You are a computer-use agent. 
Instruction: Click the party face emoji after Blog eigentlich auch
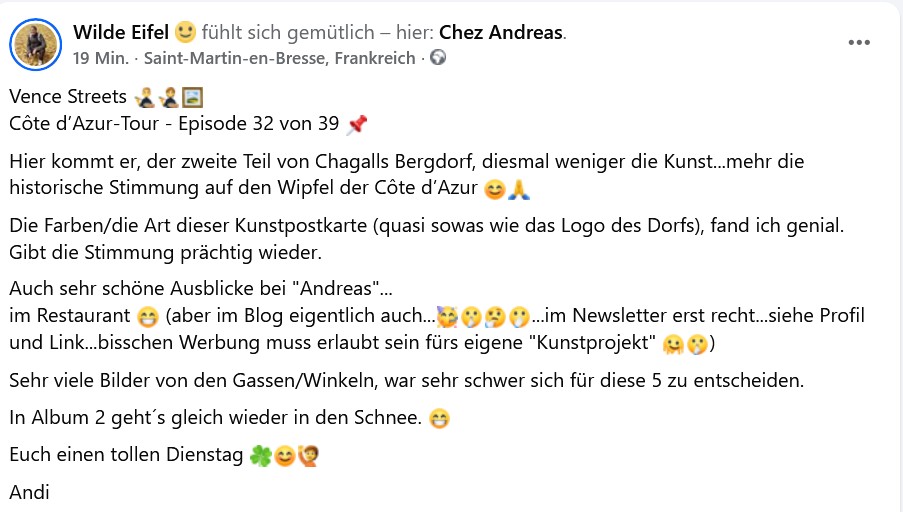[x=447, y=316]
